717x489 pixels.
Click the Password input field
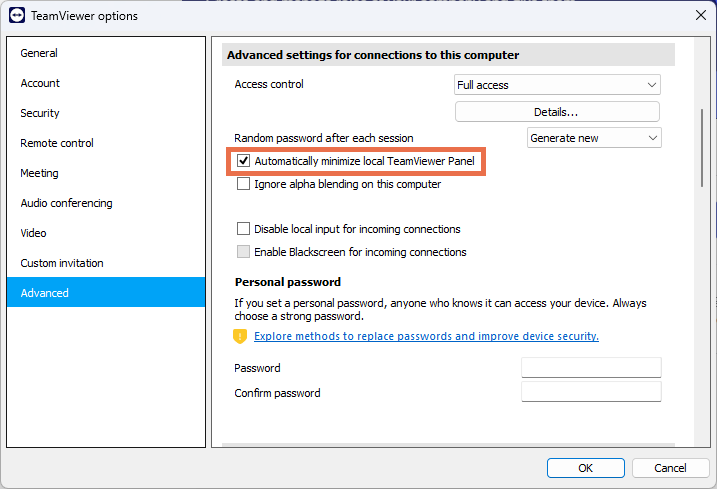(591, 368)
